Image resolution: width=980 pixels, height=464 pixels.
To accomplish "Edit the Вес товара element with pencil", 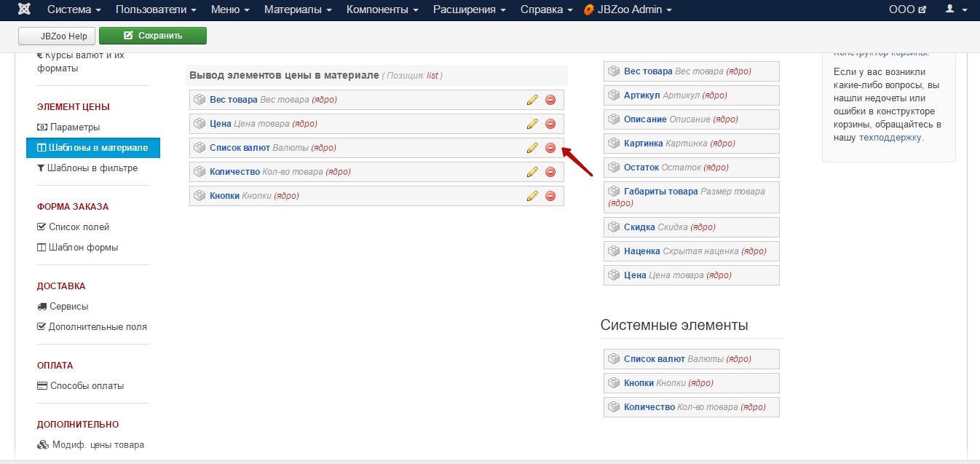I will [x=532, y=100].
